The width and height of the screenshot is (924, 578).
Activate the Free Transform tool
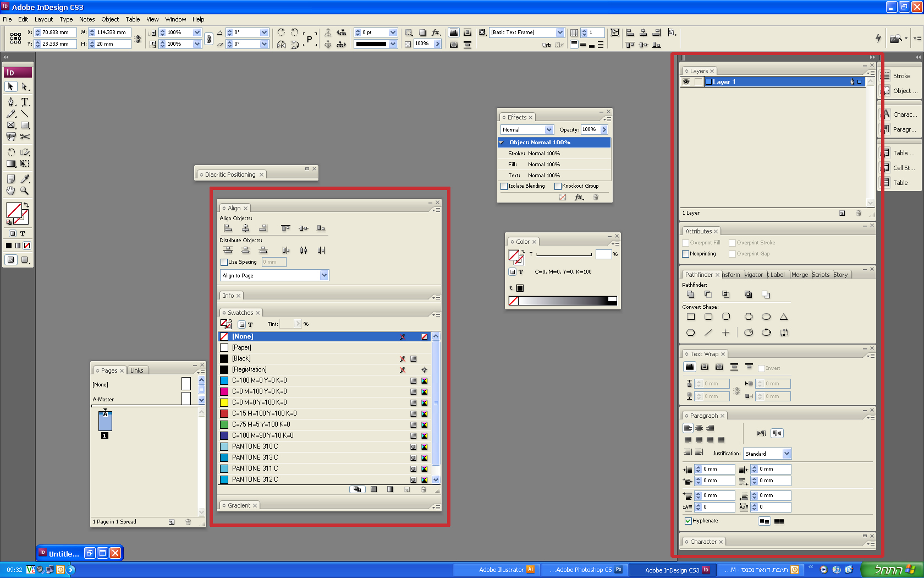pos(25,163)
